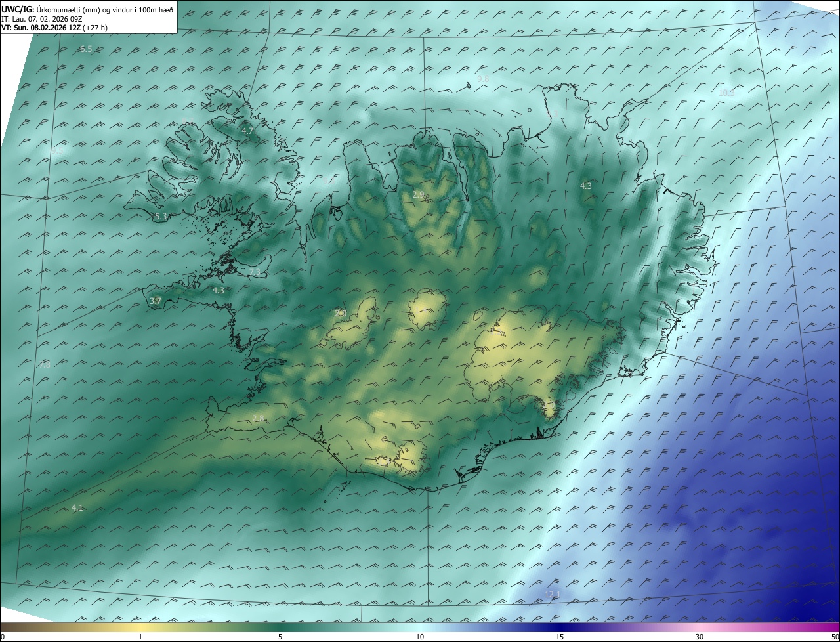Image resolution: width=840 pixels, height=642 pixels.
Task: Select the 10.3 value in northeast corner
Action: 726,93
